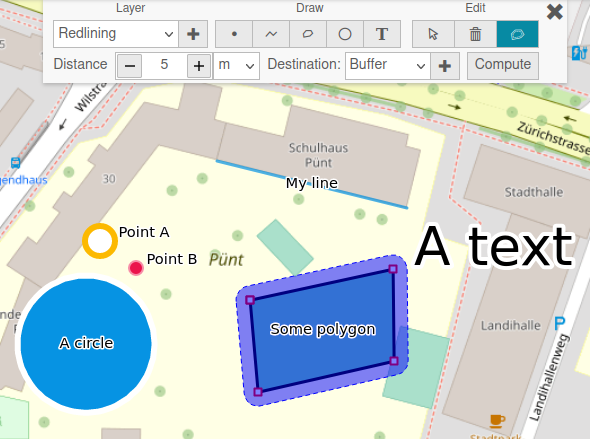
Task: Click the 'Stadthalle' map label
Action: coord(534,192)
